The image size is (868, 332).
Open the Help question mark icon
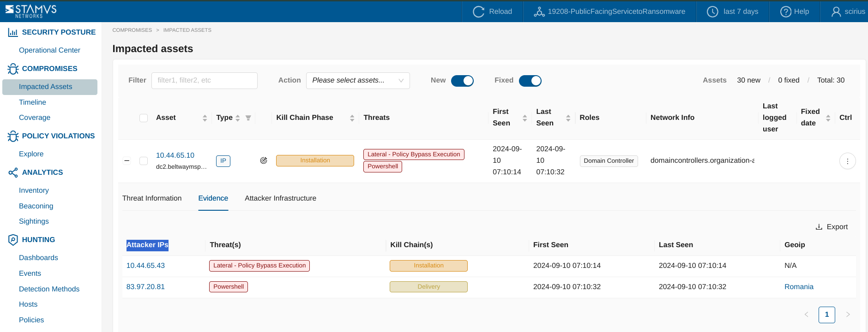click(785, 12)
